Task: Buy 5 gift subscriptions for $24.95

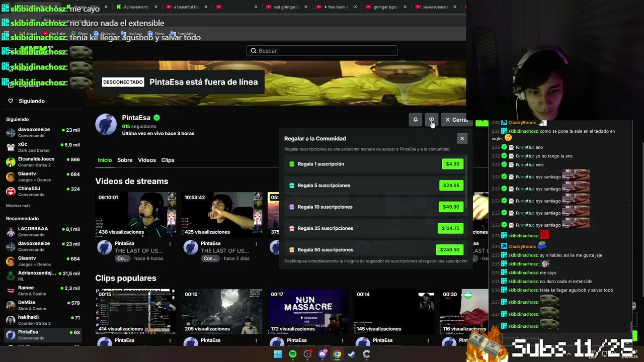Action: [x=451, y=186]
